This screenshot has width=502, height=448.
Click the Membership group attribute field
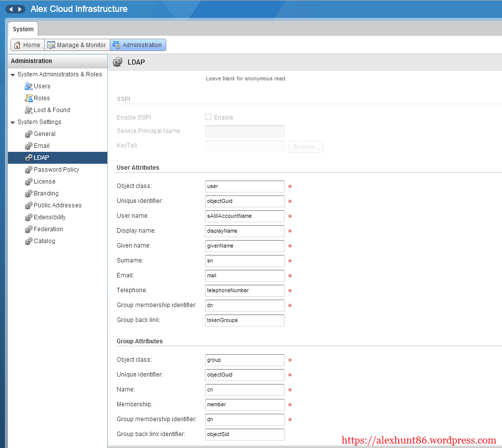tap(244, 405)
